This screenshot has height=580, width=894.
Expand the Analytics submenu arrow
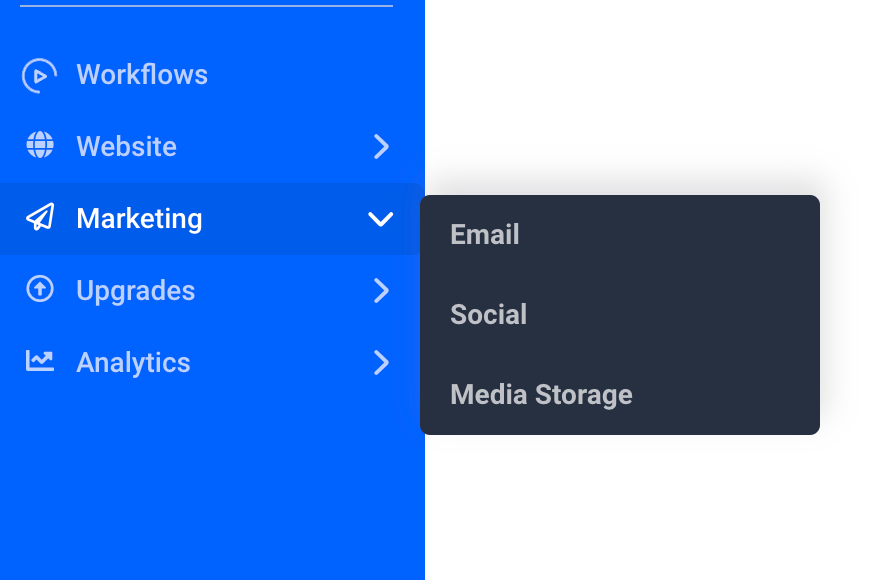(x=381, y=363)
